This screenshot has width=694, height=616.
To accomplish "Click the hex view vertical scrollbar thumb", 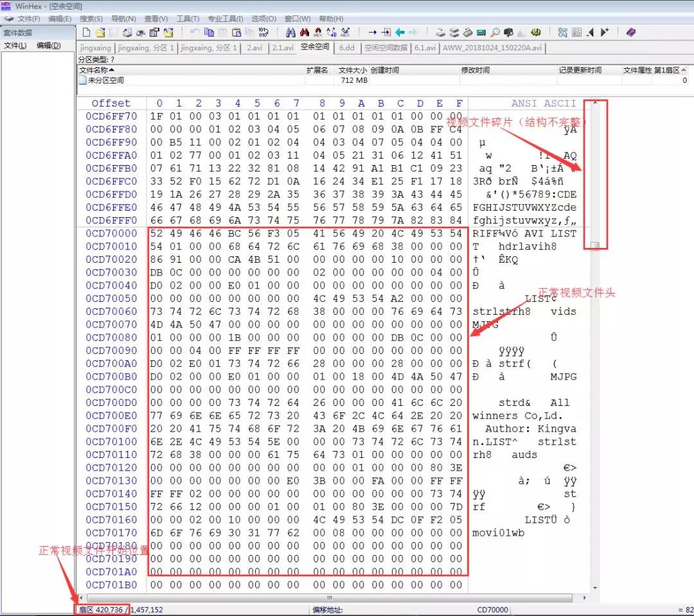I will [595, 245].
